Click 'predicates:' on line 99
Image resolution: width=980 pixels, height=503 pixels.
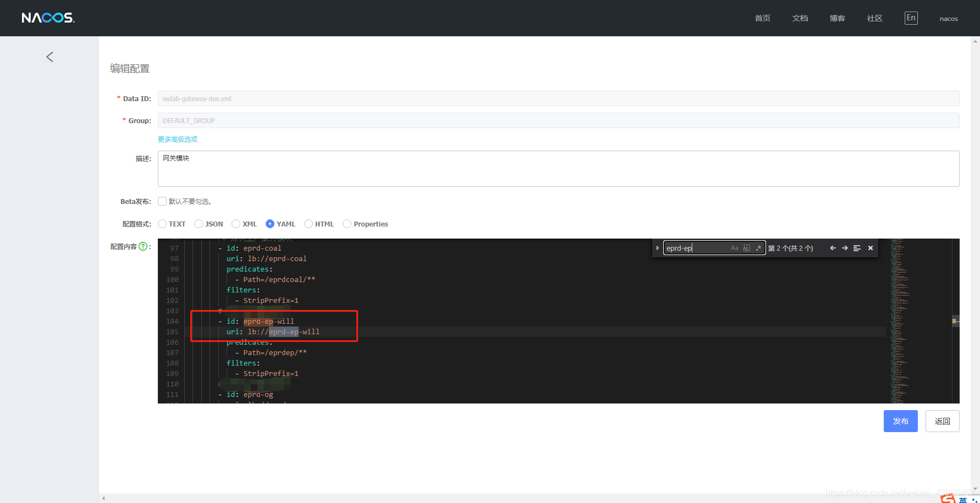250,269
